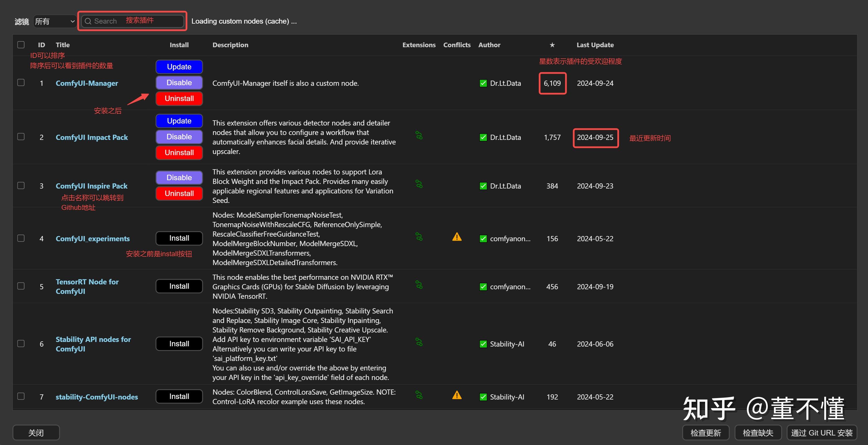The height and width of the screenshot is (445, 868).
Task: Open the ComfyUI Impact Pack link
Action: [x=92, y=137]
